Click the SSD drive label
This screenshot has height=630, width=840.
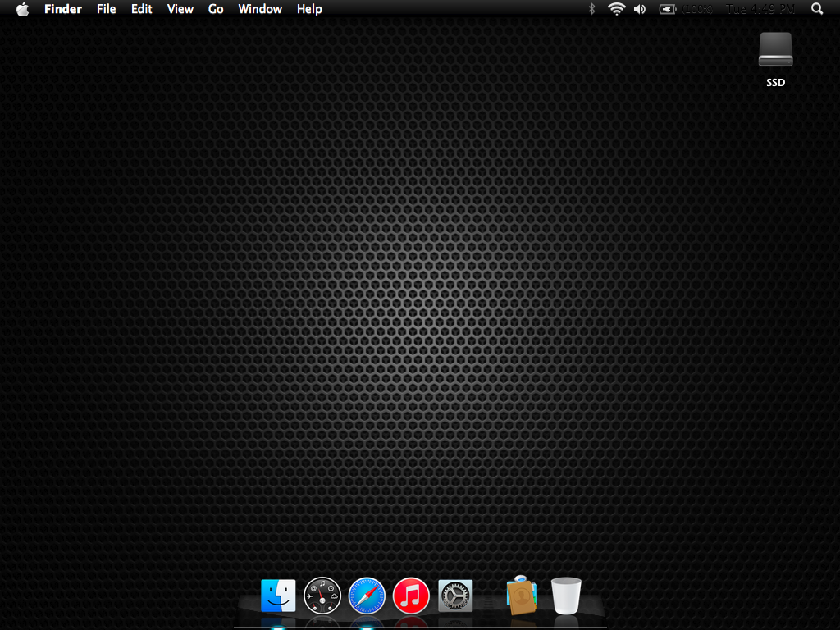point(776,83)
